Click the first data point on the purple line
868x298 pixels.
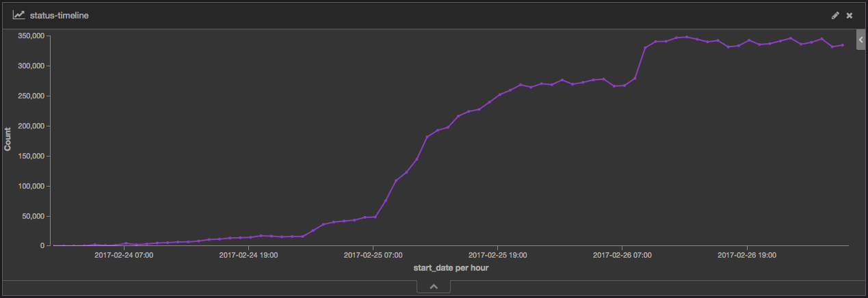tap(54, 245)
